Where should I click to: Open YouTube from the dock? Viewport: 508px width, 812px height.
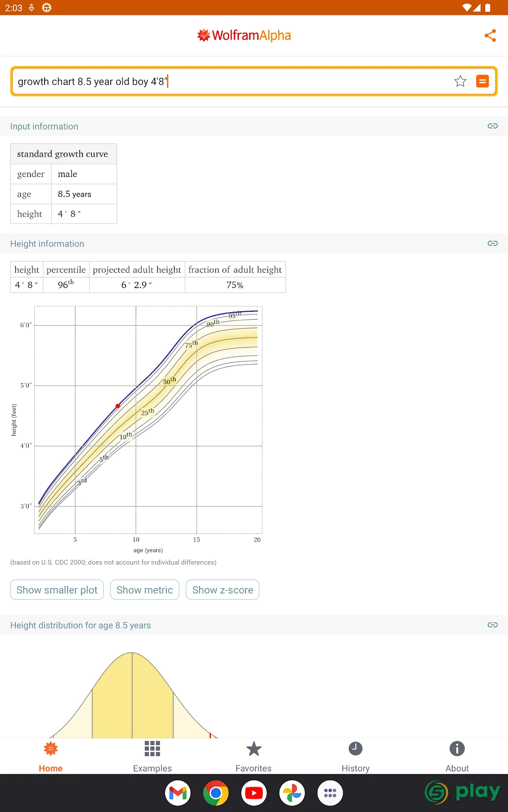254,793
